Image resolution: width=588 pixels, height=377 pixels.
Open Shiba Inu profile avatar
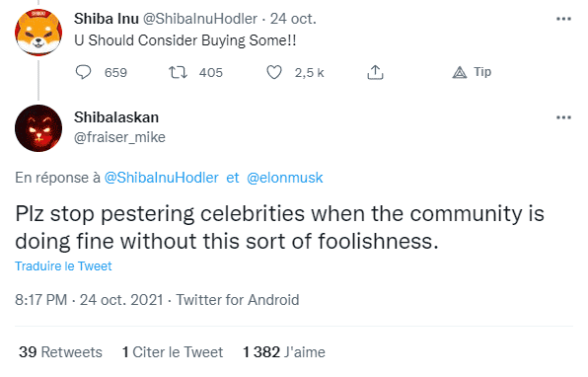click(38, 33)
